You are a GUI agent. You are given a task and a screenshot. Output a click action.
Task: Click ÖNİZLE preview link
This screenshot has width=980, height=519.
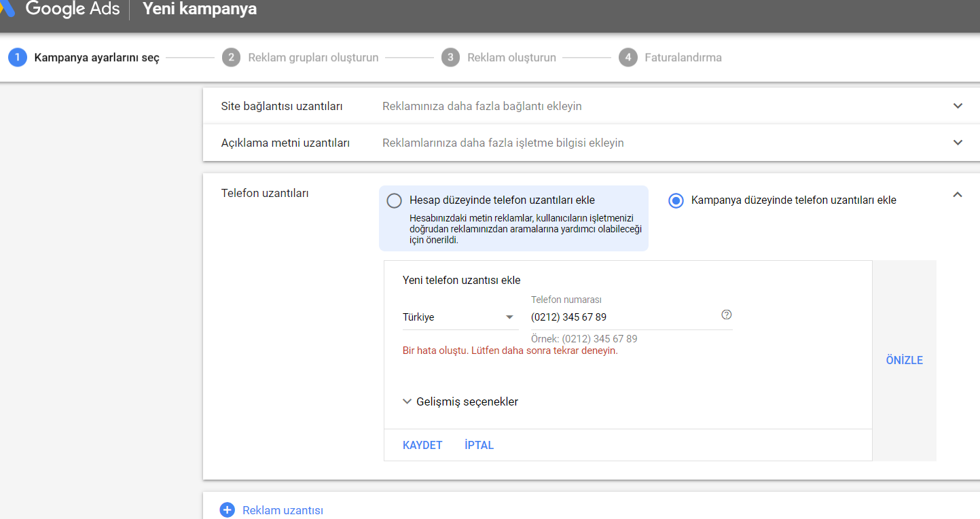(905, 360)
